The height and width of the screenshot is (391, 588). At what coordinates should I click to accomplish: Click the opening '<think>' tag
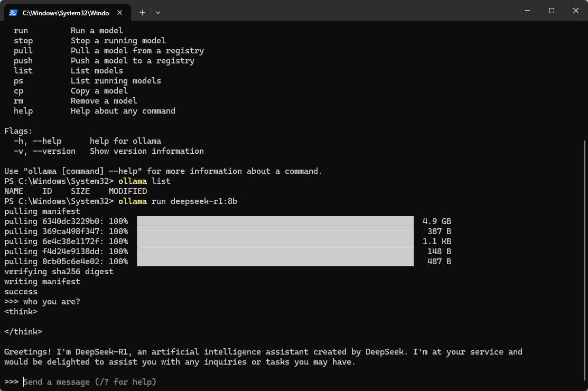pos(21,312)
